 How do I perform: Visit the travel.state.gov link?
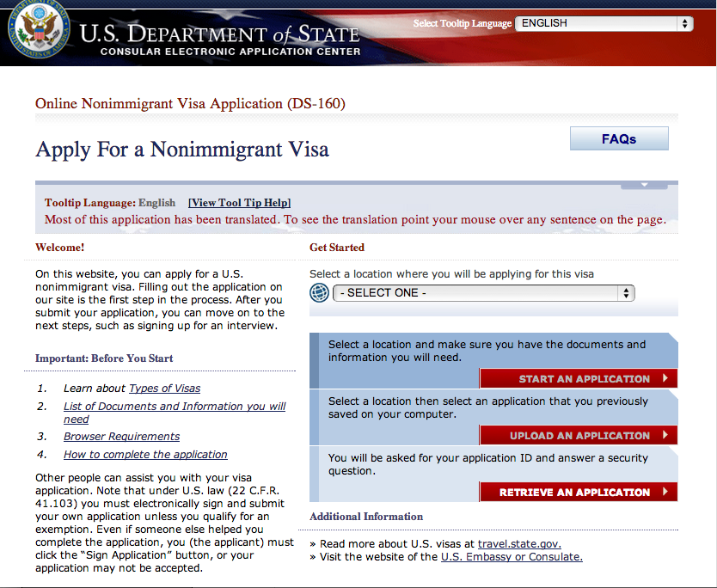click(x=519, y=544)
